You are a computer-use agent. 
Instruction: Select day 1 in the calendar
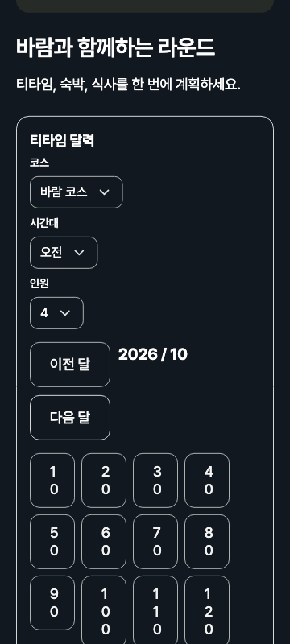52,481
